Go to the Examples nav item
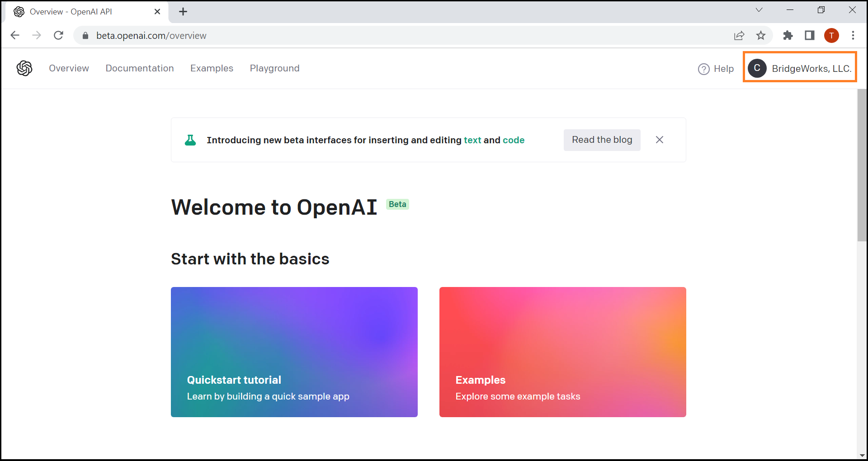This screenshot has width=868, height=461. [212, 68]
